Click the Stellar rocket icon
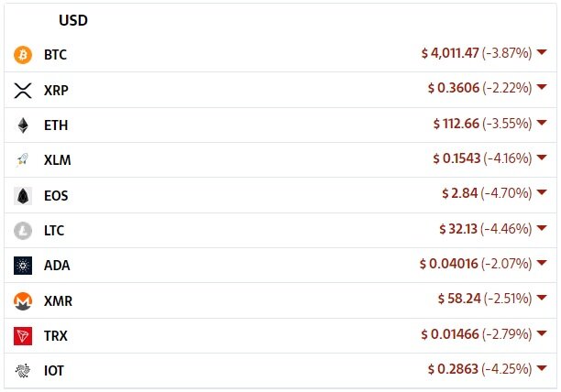 click(x=22, y=160)
